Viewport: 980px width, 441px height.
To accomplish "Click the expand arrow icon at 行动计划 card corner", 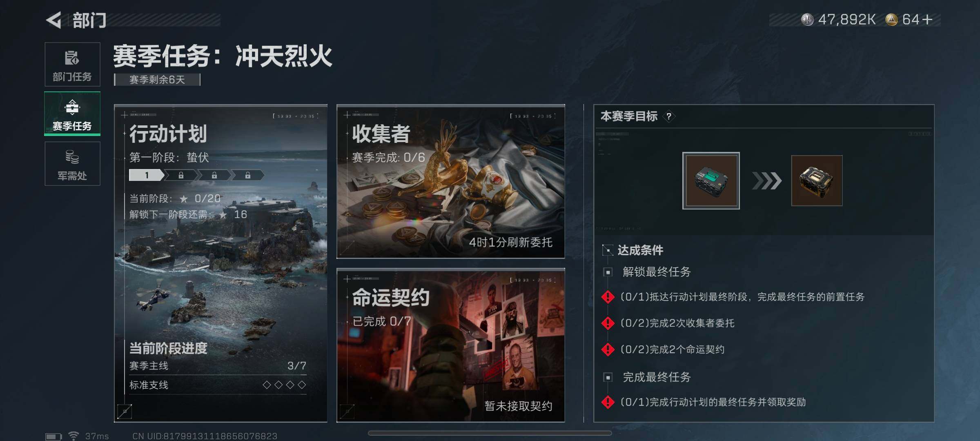I will point(125,412).
